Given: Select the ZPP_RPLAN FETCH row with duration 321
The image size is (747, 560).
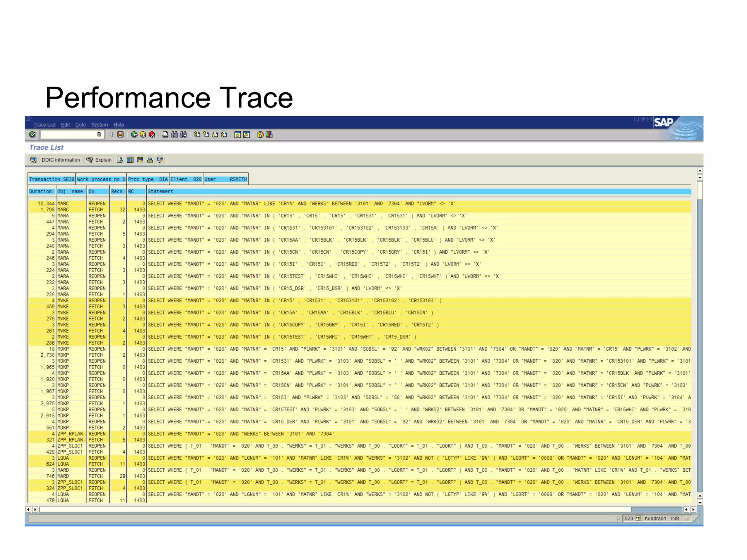Looking at the screenshot, I should (360, 440).
